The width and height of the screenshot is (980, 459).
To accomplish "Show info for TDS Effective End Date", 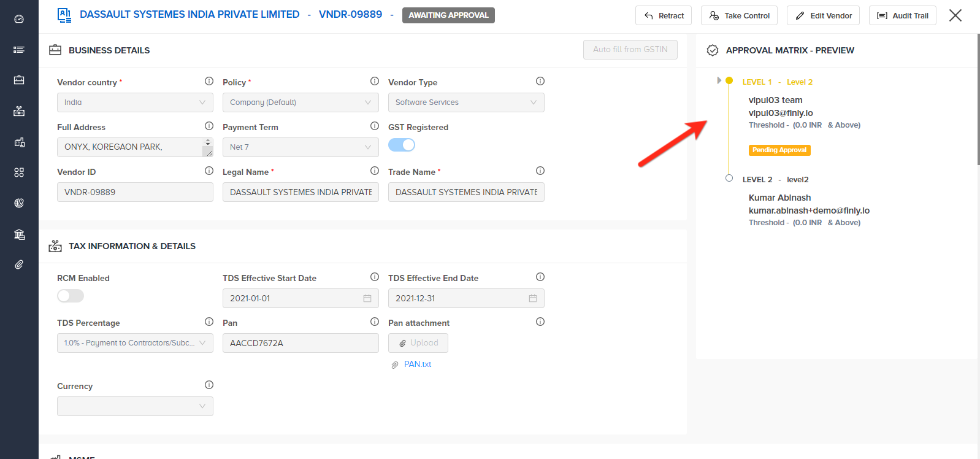I will coord(540,277).
